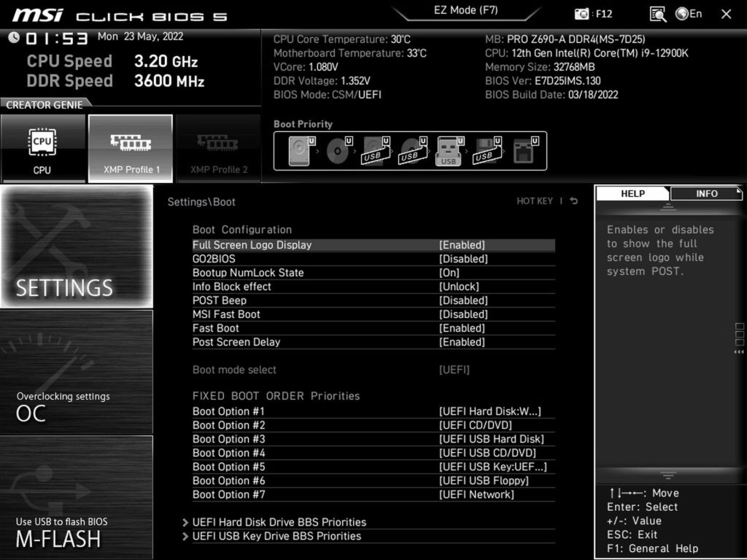Click the USB hard disk boot priority icon
This screenshot has width=747, height=560.
[376, 151]
